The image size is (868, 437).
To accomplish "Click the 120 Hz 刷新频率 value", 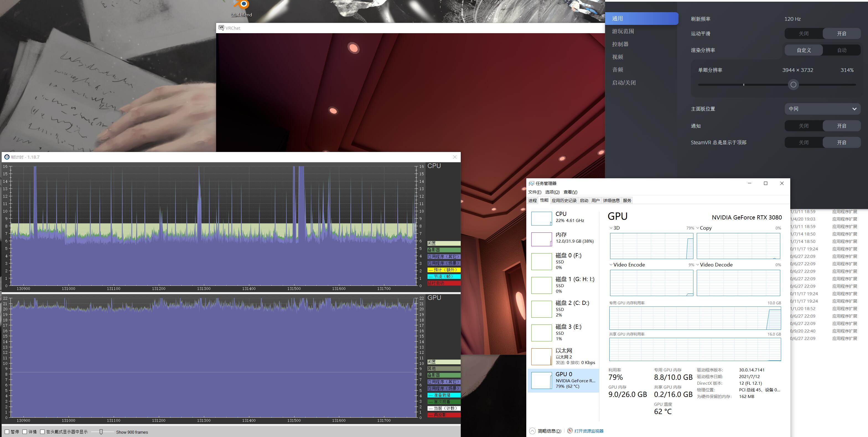I will [x=792, y=19].
